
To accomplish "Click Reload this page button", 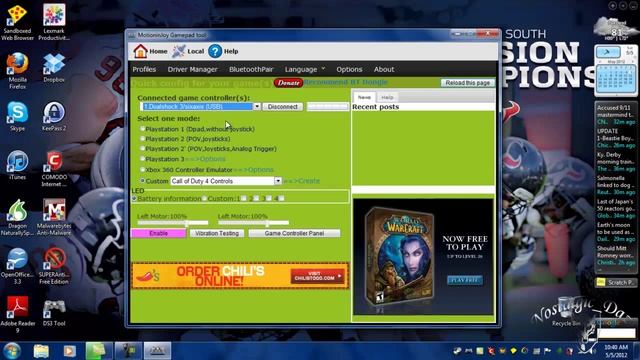I will [467, 82].
